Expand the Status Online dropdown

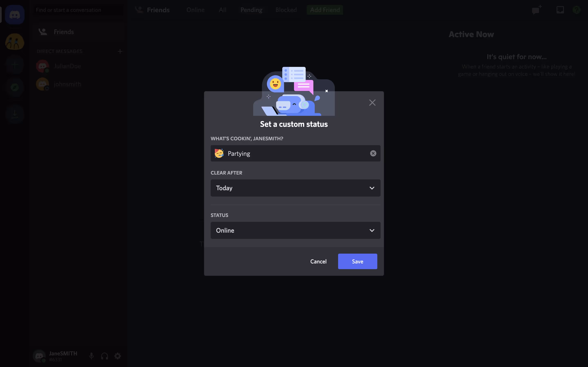pyautogui.click(x=295, y=230)
